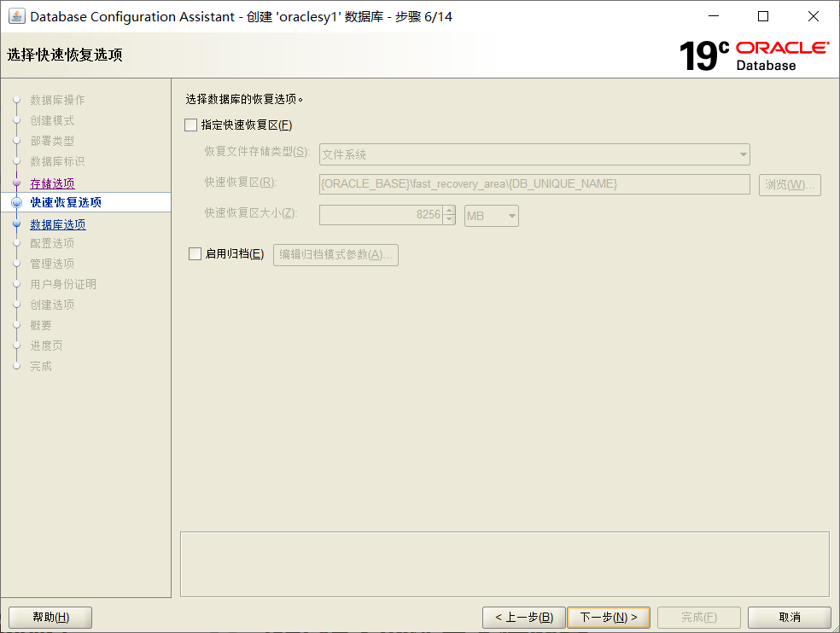Open the 恢复文件存储类型 dropdown

click(x=534, y=154)
